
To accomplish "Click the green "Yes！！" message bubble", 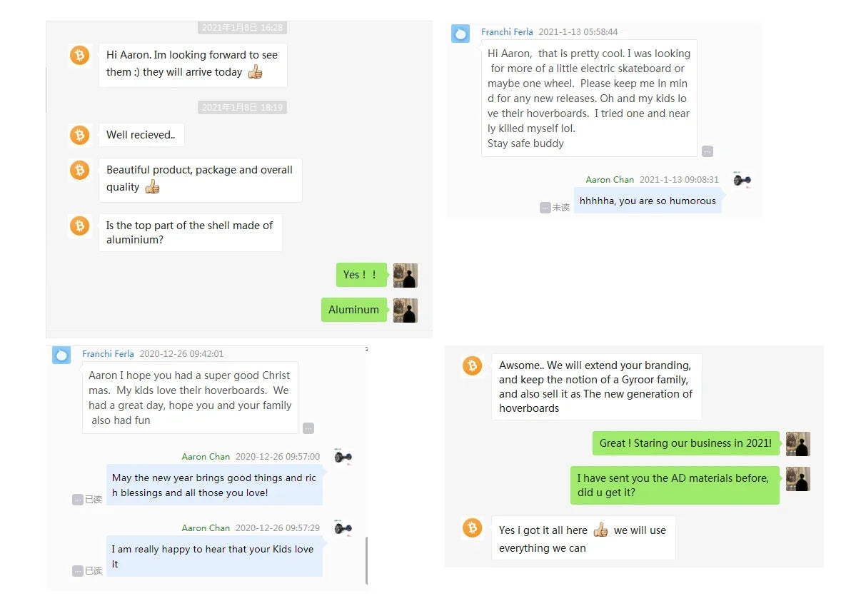I will click(361, 275).
